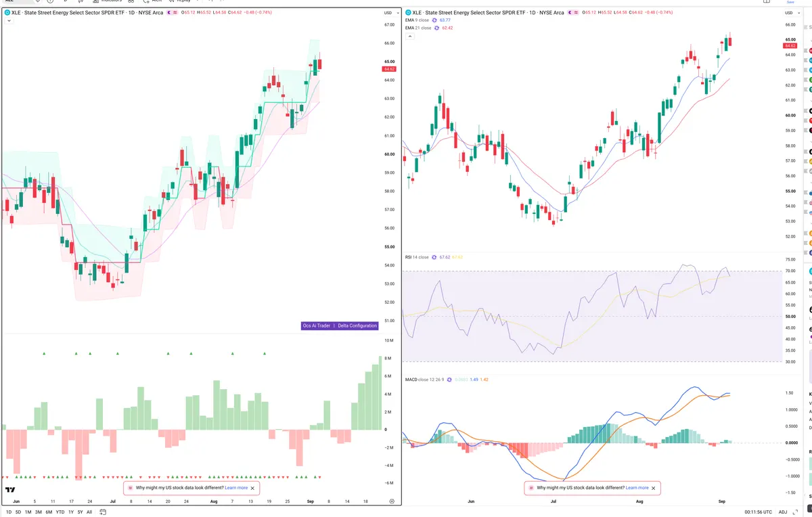Click the TradingView logo on the left chart
This screenshot has width=812, height=517.
(10, 489)
